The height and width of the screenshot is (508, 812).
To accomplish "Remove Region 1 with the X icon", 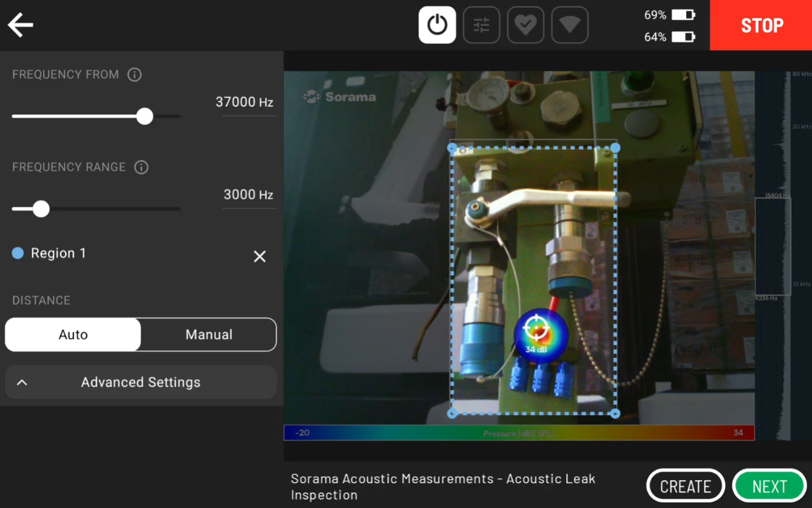I will [x=260, y=256].
